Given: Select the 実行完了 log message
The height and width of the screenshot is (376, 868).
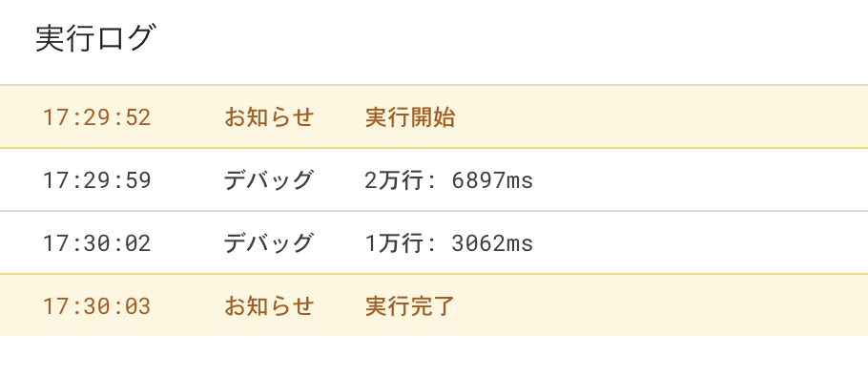Looking at the screenshot, I should pyautogui.click(x=410, y=306).
